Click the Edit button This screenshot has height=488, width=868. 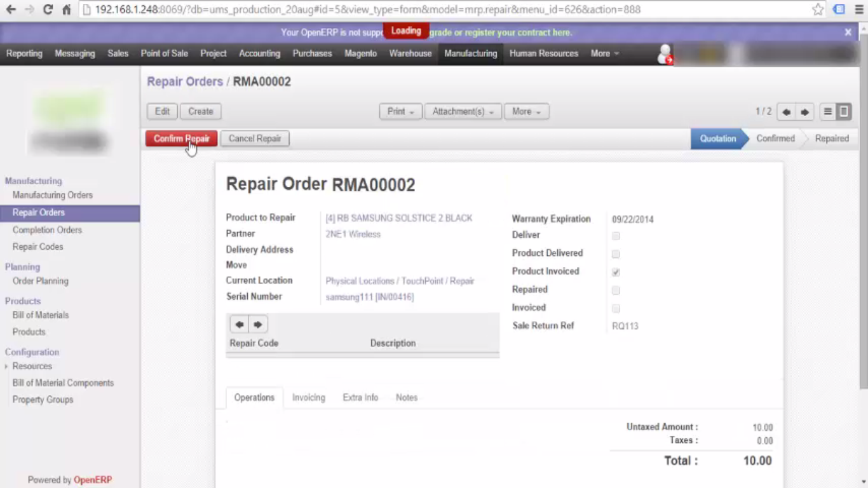coord(163,111)
